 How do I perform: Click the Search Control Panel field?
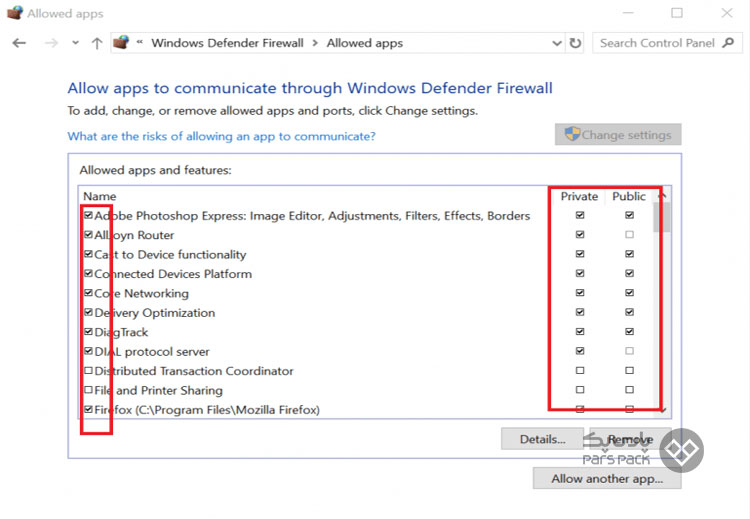coord(667,43)
